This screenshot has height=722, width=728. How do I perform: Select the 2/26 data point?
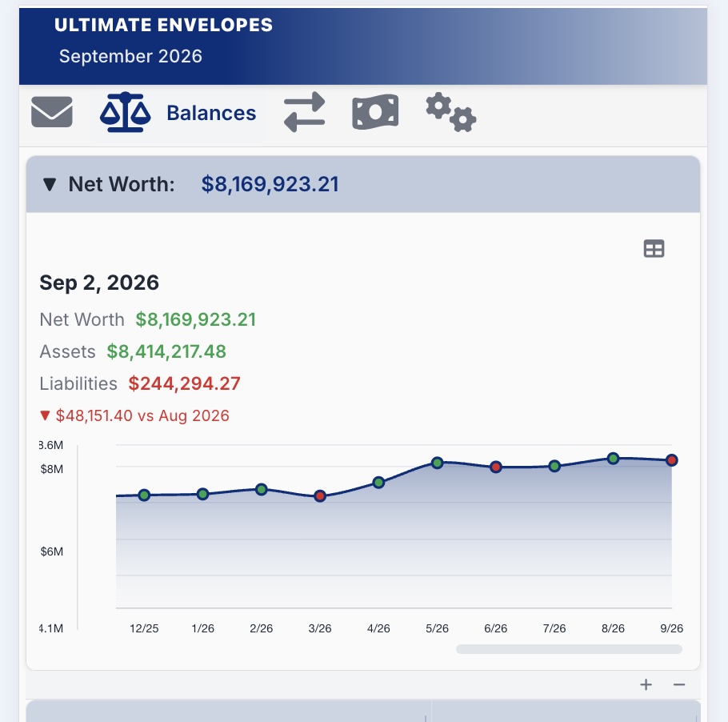pyautogui.click(x=262, y=489)
